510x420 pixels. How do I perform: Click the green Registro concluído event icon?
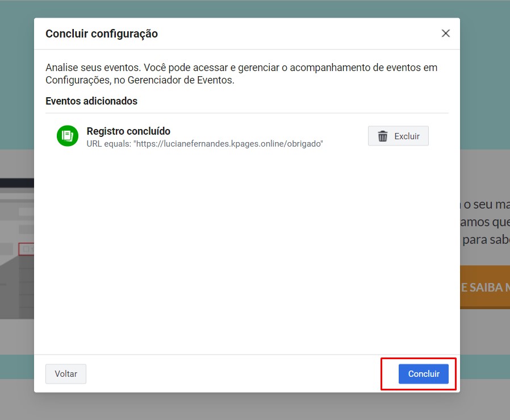pyautogui.click(x=68, y=136)
